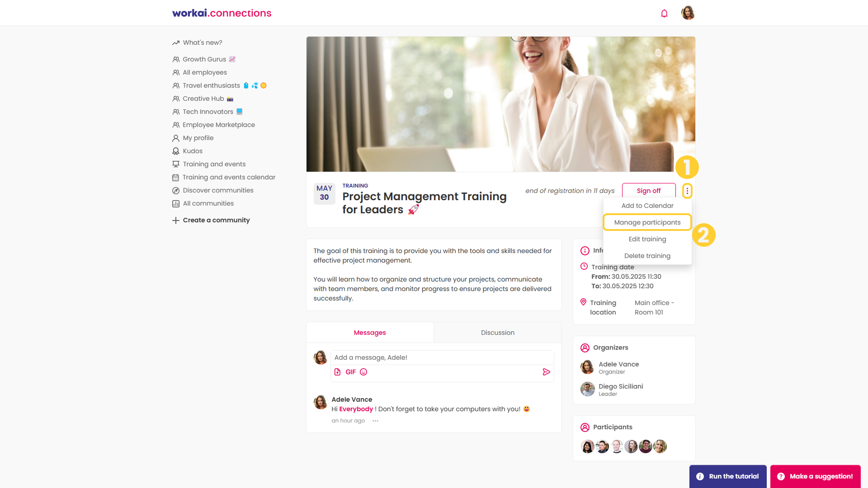Click Run the tutorial button
Viewport: 868px width, 488px height.
[x=728, y=476]
